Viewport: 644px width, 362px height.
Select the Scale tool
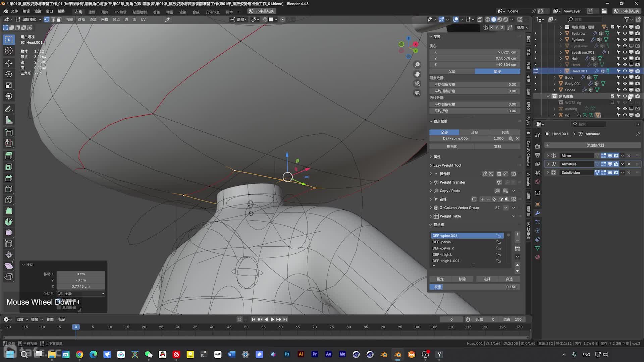[9, 85]
